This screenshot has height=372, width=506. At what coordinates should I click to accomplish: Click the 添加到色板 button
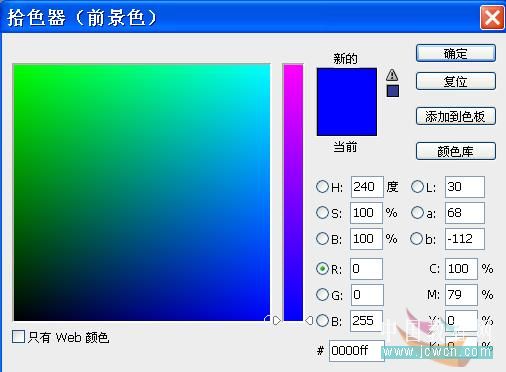[x=456, y=116]
